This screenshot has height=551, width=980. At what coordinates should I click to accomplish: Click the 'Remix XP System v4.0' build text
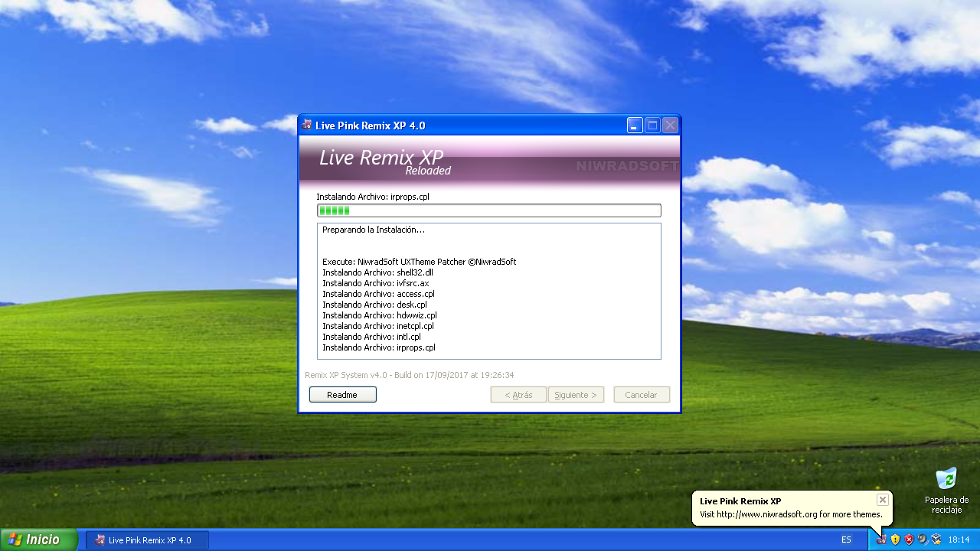pyautogui.click(x=409, y=375)
